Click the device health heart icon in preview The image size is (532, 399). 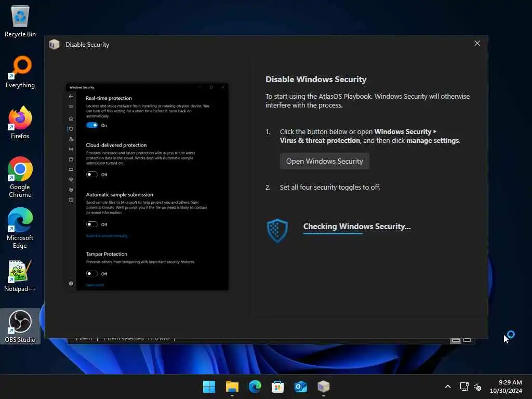[x=71, y=179]
